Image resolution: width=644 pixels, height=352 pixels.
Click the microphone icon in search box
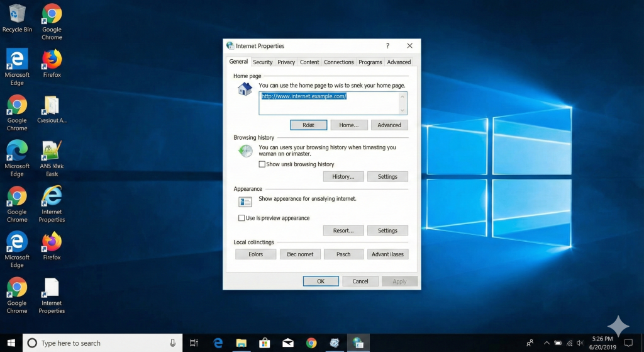(172, 343)
